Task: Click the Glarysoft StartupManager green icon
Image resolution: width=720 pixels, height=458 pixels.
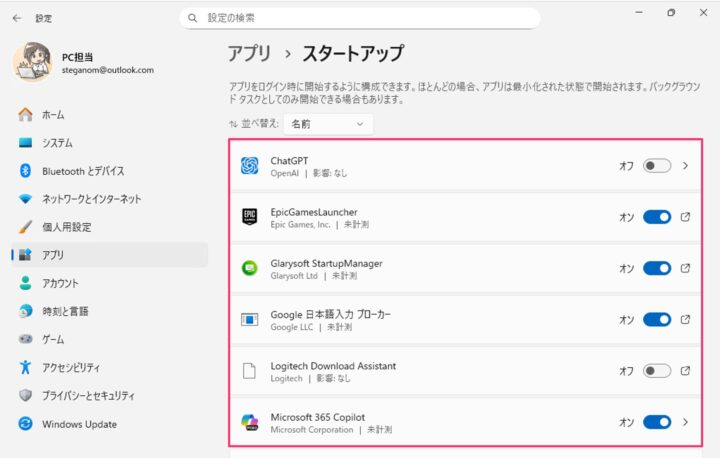Action: [250, 268]
